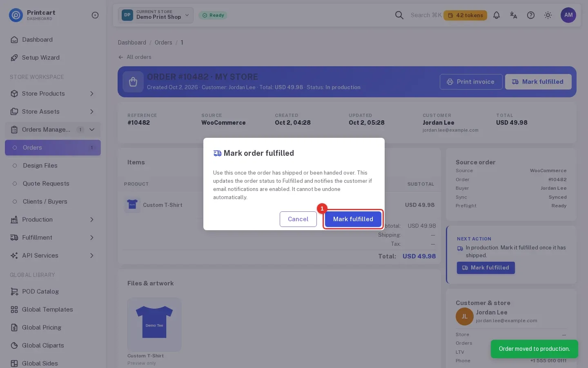The width and height of the screenshot is (588, 368).
Task: Click the 42 tokens badge
Action: pyautogui.click(x=465, y=15)
